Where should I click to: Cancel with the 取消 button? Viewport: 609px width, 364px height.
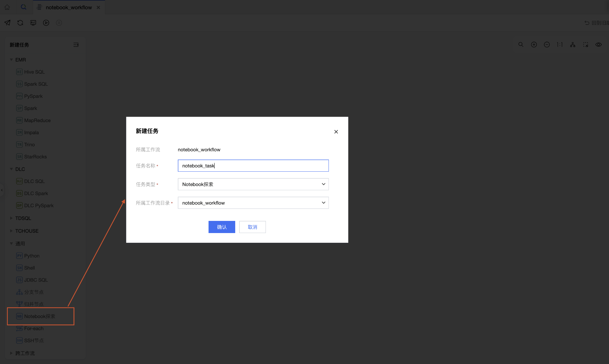[252, 227]
